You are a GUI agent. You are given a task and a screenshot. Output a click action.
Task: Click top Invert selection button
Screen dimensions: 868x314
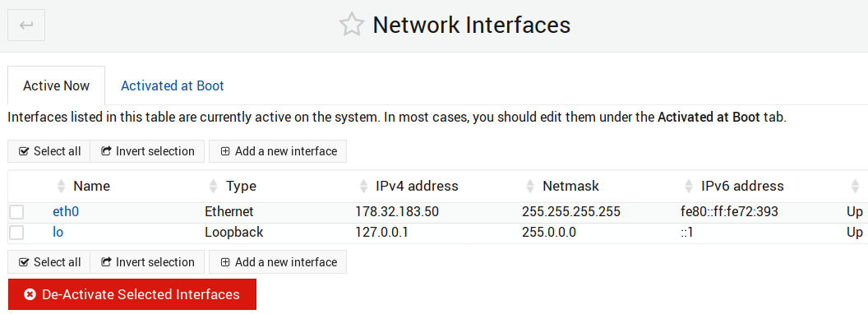147,151
